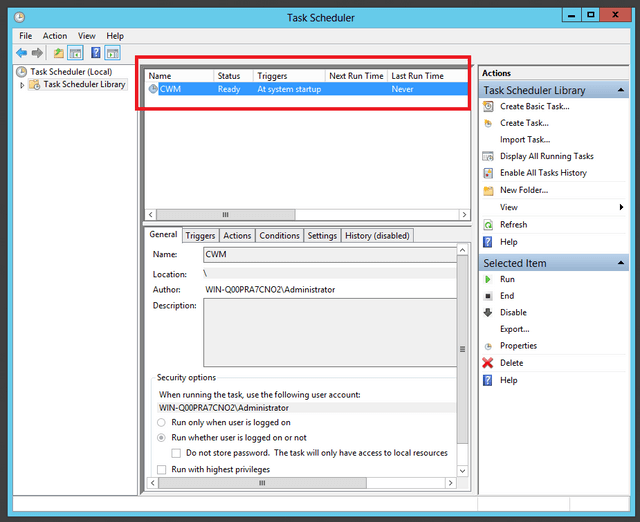640x522 pixels.
Task: Click the details pane vertical scrollbar thumb
Action: (462, 349)
